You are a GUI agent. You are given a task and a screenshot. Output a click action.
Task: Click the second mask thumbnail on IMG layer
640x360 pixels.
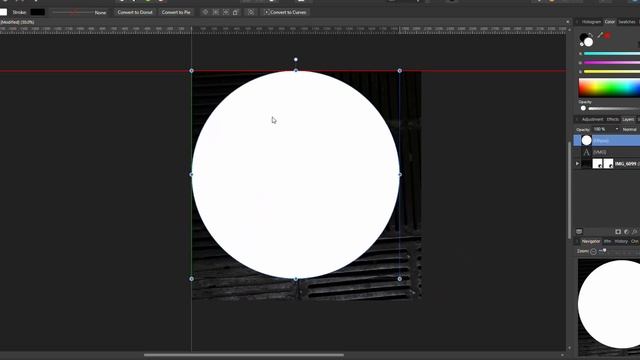[x=608, y=164]
